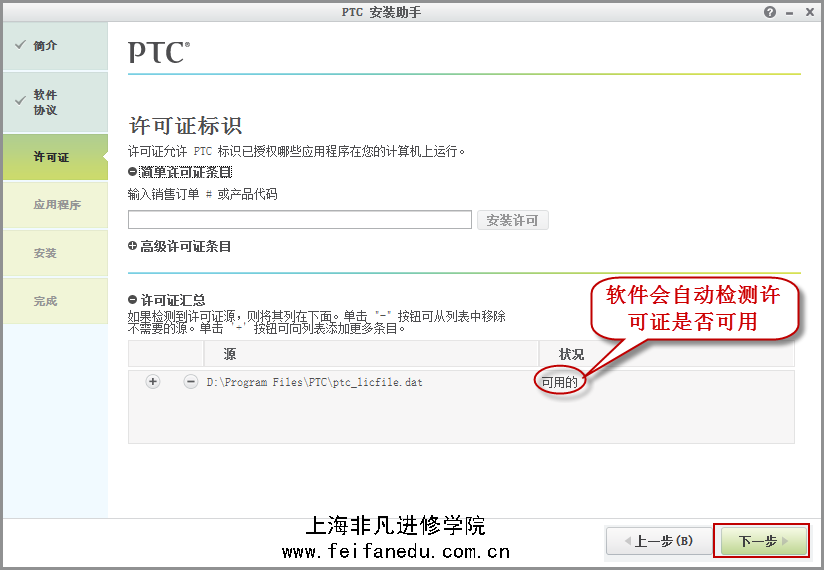Close the PTC 安装助手 window
Screen dimensions: 824x570
810,12
